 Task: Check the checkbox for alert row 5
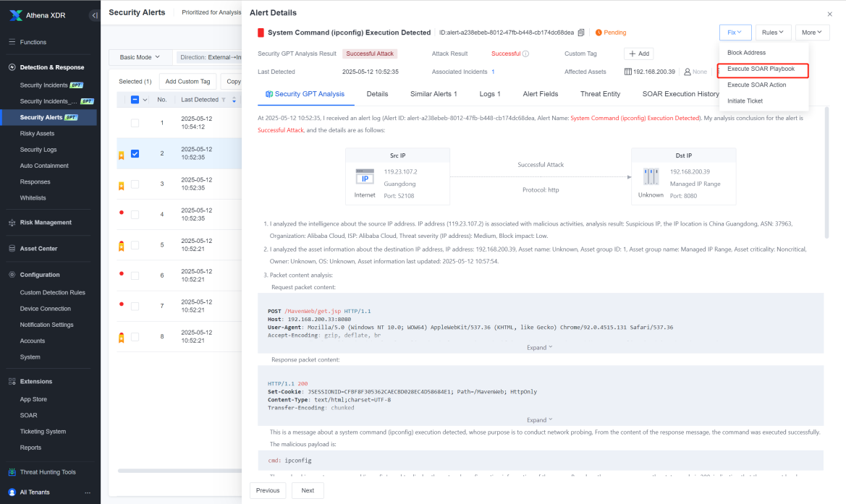[x=135, y=245]
